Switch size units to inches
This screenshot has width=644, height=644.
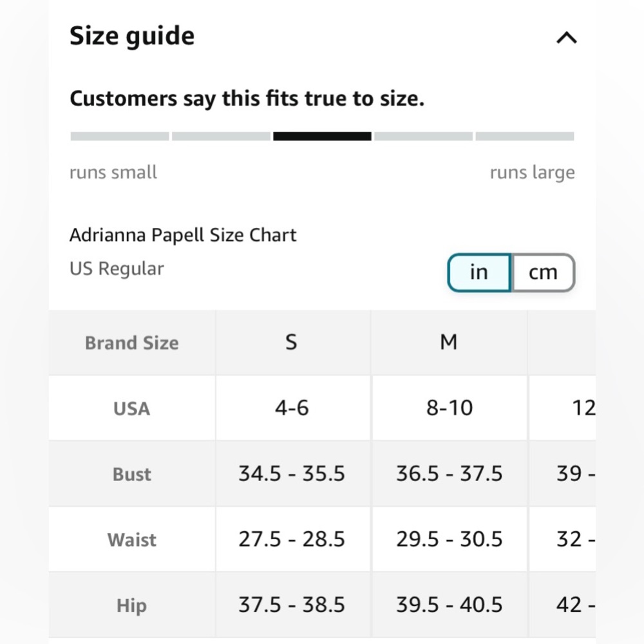479,272
